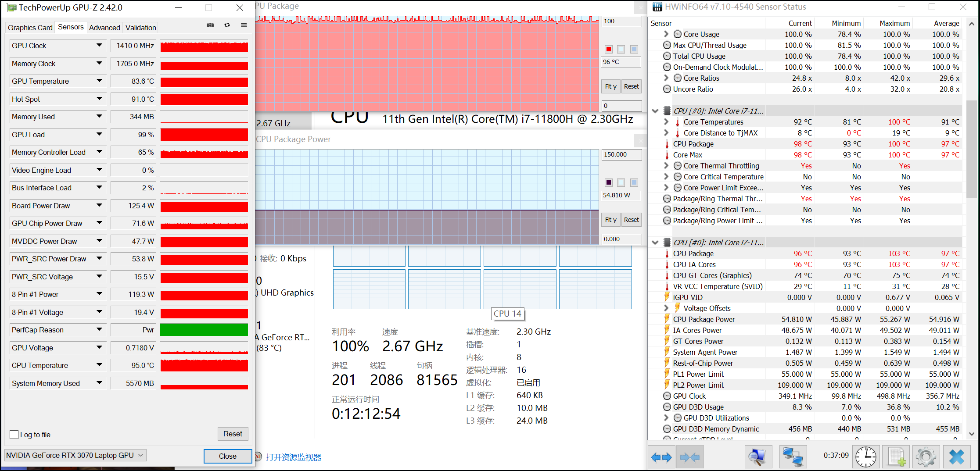Viewport: 980px width, 471px height.
Task: Click the HWiNFO log file icon
Action: point(896,457)
